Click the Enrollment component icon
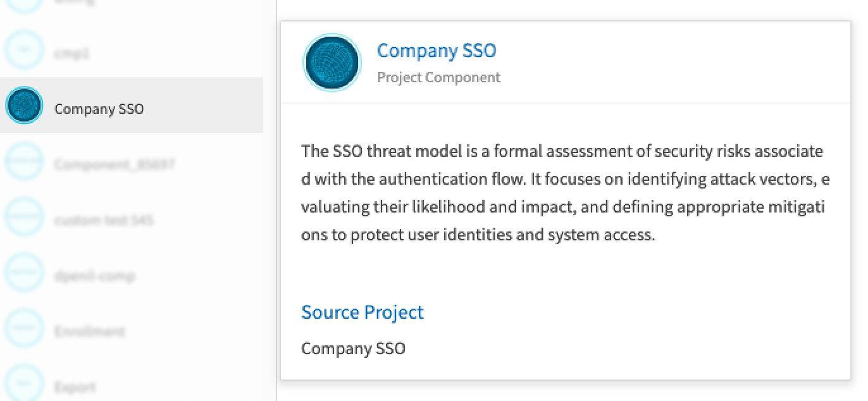868x401 pixels. pos(24,328)
